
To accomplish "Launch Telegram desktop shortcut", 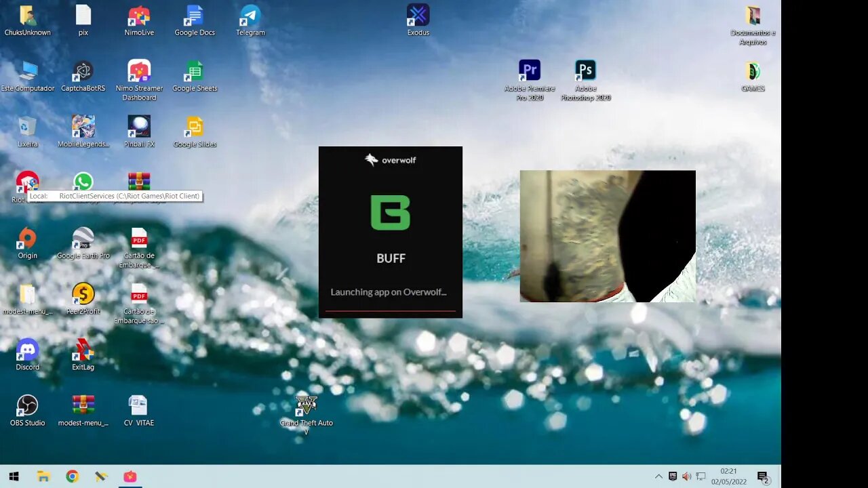I will (250, 20).
